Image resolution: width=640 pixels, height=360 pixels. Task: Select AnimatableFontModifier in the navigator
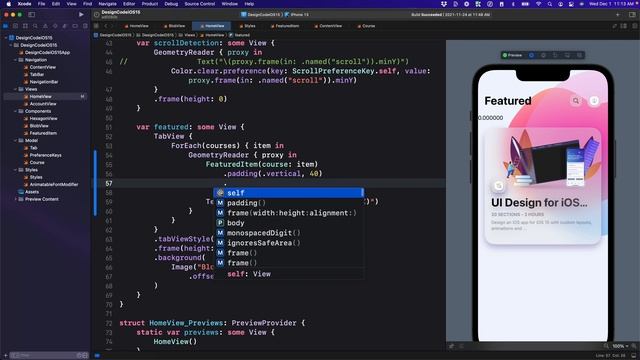tap(53, 184)
